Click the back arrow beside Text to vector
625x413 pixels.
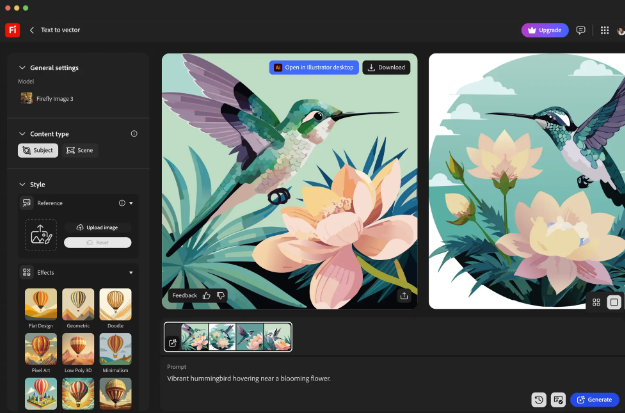(32, 30)
